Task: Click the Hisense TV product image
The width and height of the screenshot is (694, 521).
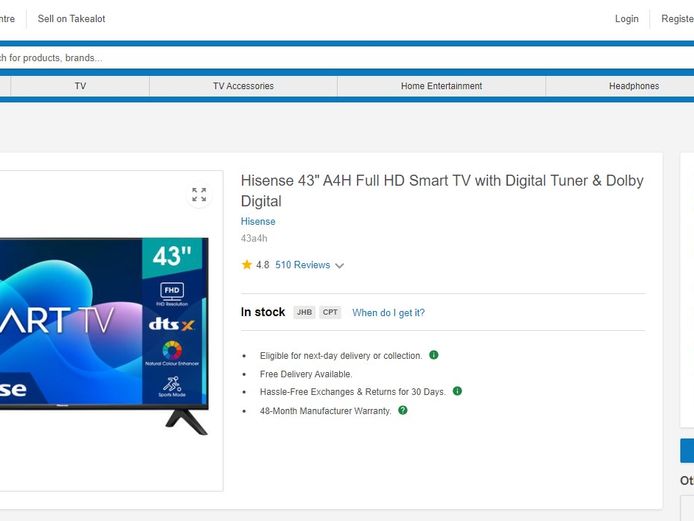Action: point(104,336)
